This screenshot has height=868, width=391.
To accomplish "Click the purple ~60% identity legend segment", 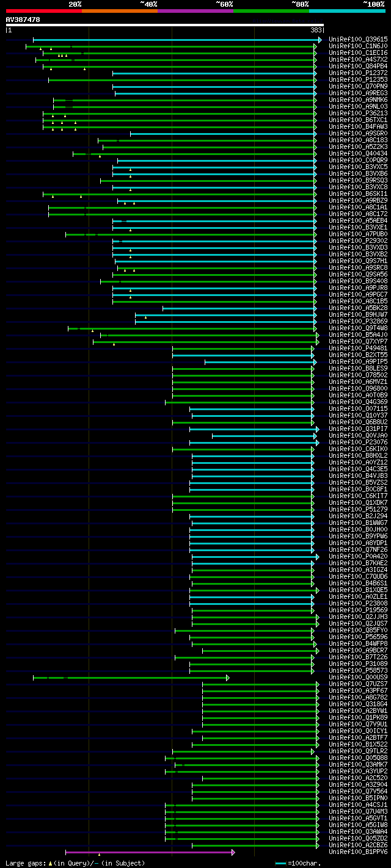I will pos(195,11).
